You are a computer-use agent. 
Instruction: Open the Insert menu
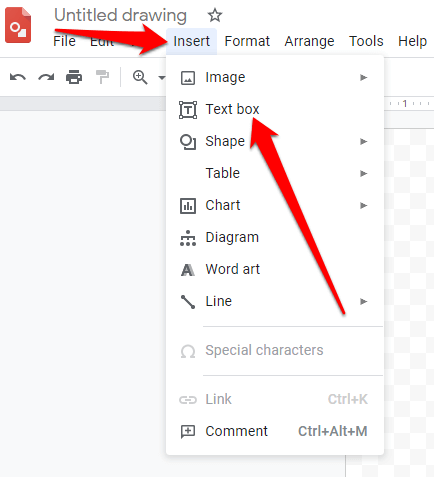[x=192, y=41]
